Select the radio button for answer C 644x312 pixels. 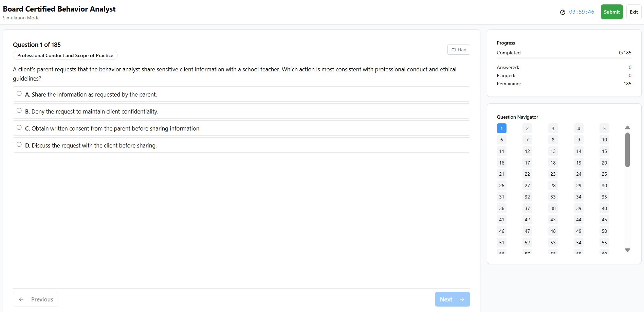click(x=19, y=127)
